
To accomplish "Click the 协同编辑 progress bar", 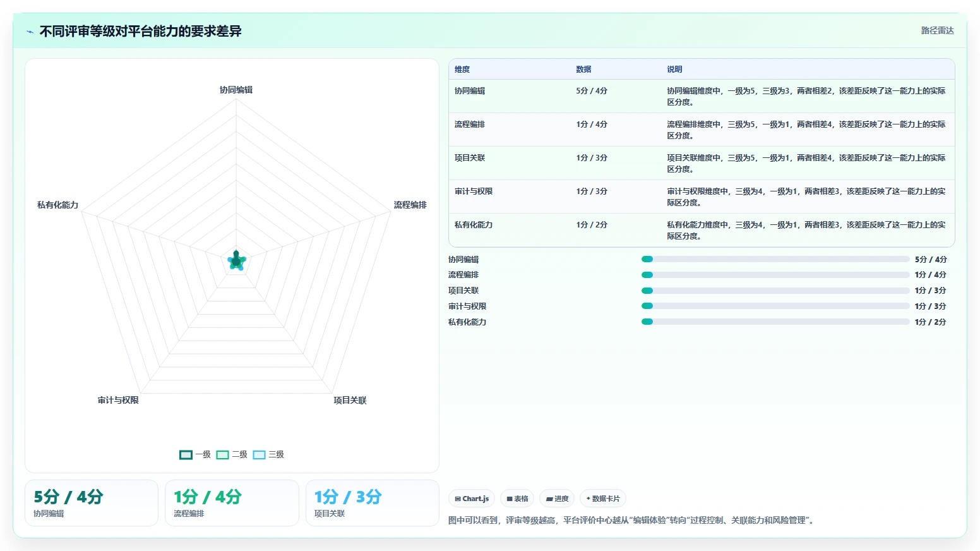I will click(x=775, y=259).
